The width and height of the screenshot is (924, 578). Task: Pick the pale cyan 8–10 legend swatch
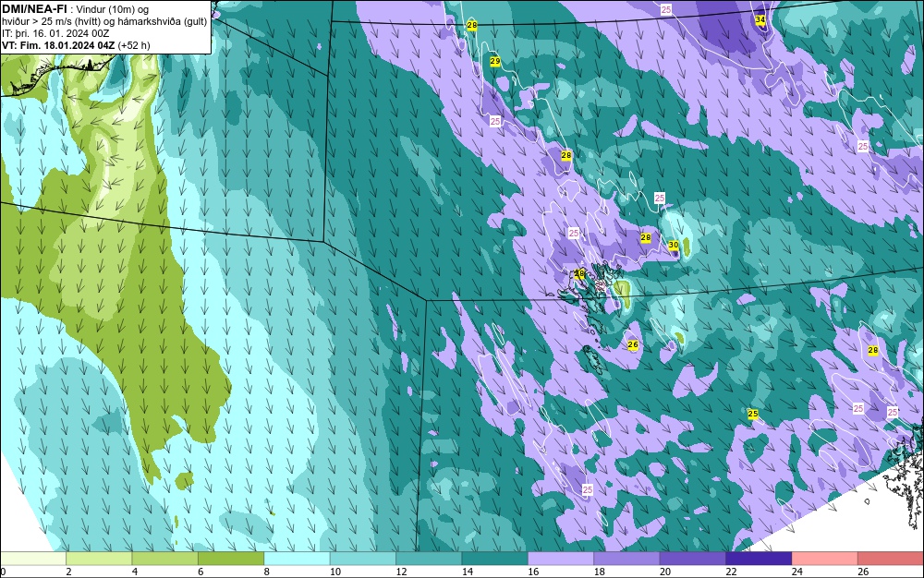pos(297,559)
